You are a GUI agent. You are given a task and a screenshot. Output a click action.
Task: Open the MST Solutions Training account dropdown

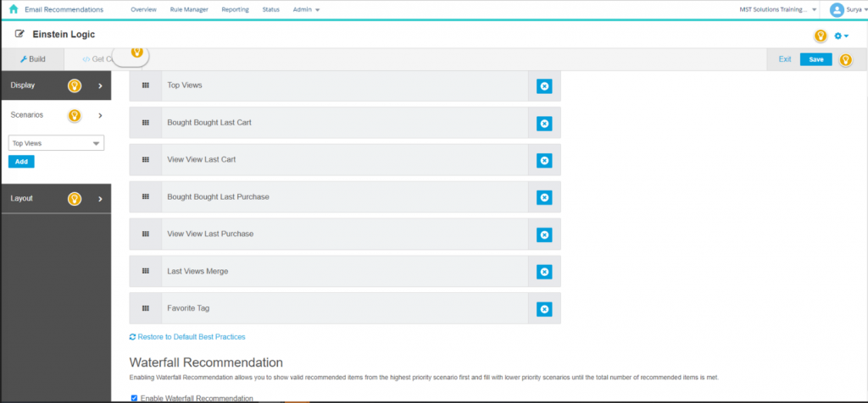[x=778, y=9]
